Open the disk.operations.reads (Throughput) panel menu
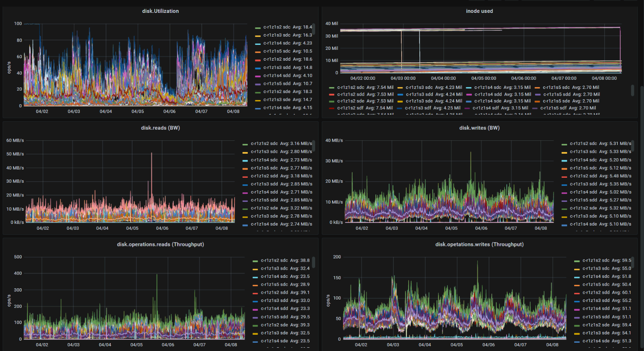 (160, 244)
